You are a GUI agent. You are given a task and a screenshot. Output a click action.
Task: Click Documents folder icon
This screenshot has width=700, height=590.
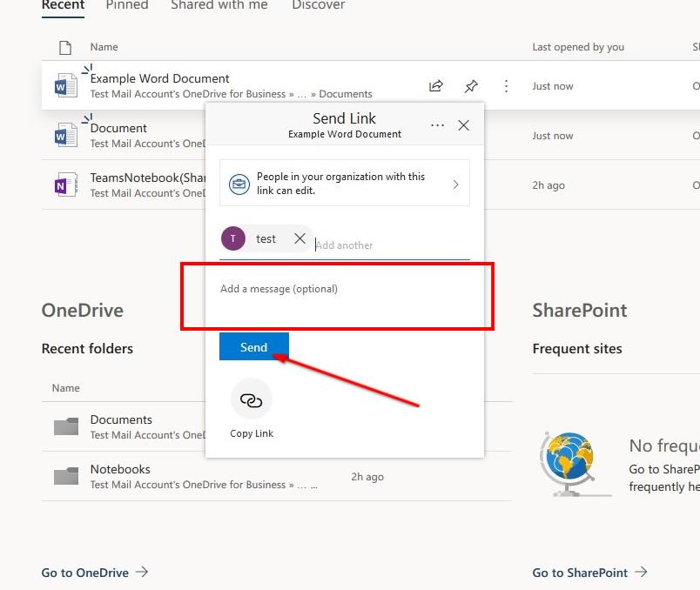coord(66,426)
